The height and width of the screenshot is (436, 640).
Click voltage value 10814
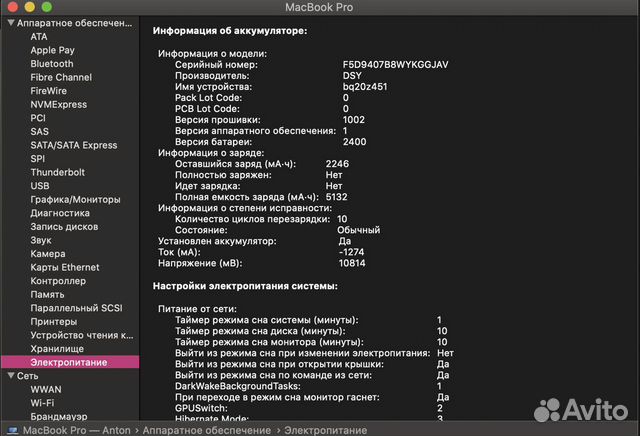coord(352,263)
